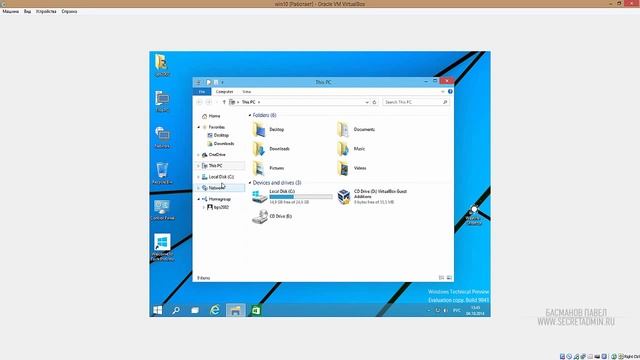Expand the This PC node in the navigation pane

click(199, 166)
